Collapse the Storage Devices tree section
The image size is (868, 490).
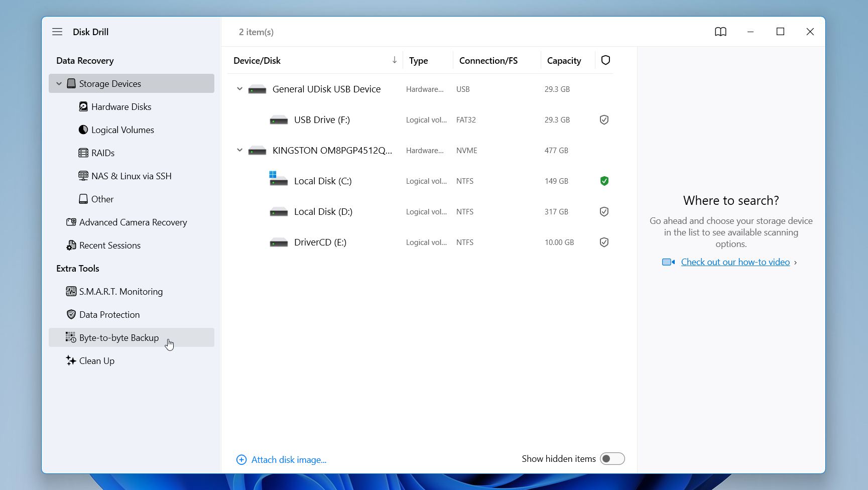point(59,83)
